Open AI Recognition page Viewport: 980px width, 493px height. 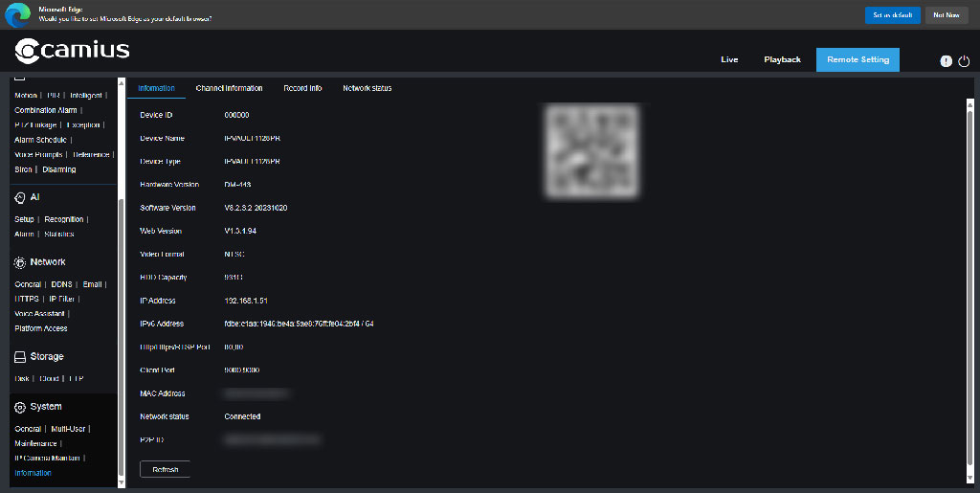click(64, 220)
